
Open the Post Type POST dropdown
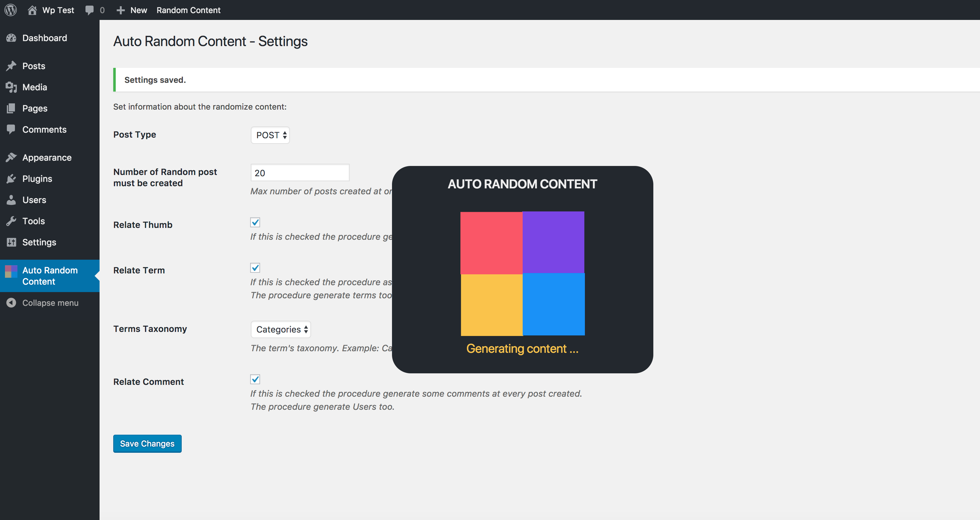pos(270,135)
